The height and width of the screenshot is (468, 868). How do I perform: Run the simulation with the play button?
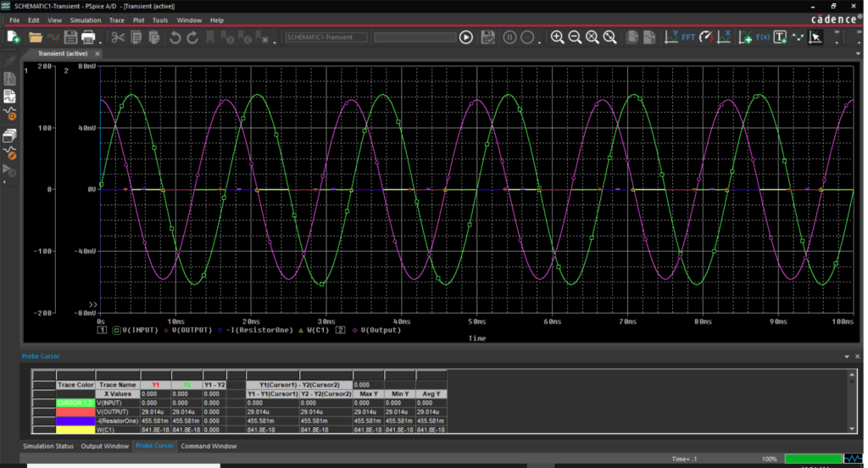tap(466, 37)
